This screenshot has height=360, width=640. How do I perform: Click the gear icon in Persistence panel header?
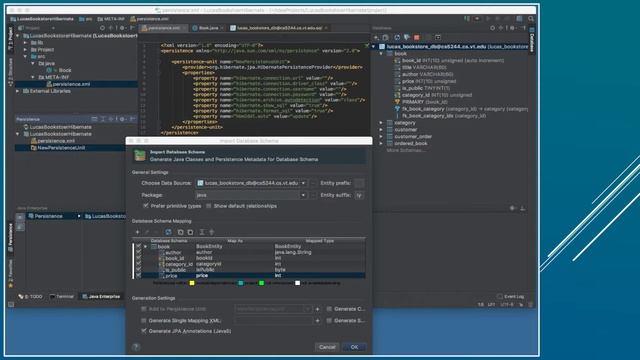122,119
